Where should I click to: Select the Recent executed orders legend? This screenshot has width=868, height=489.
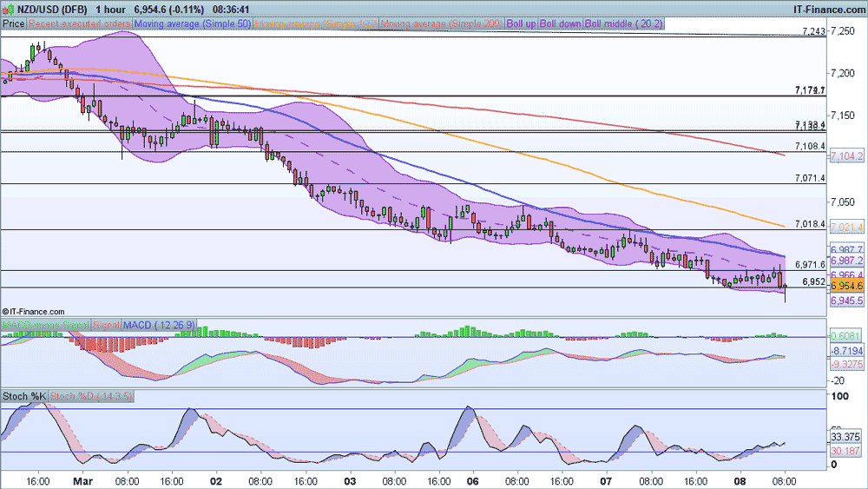pos(80,23)
